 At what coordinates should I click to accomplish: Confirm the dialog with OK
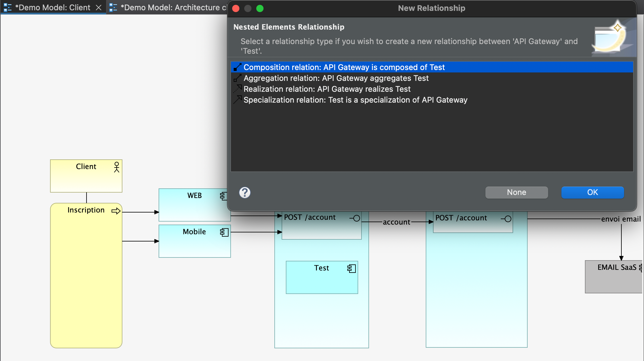coord(592,192)
